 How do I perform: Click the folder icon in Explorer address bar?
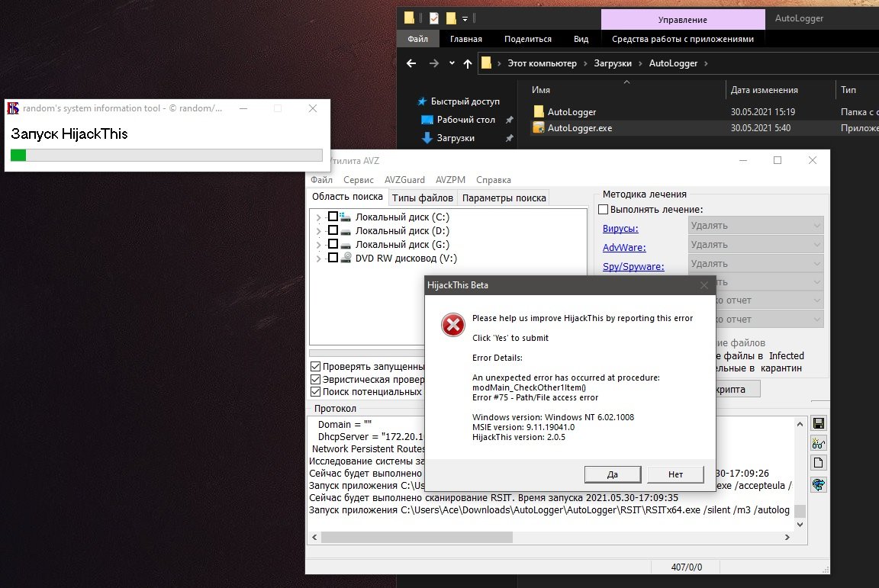point(487,63)
